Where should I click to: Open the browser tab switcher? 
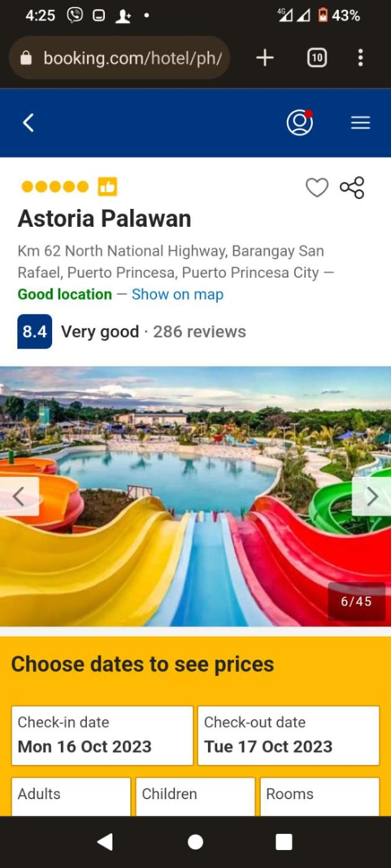pyautogui.click(x=317, y=58)
